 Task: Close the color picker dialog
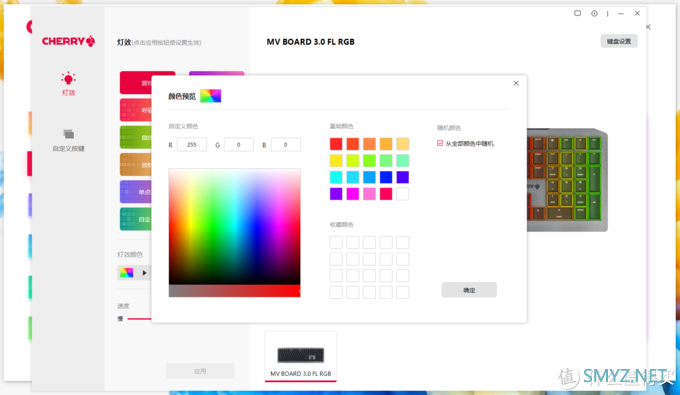[x=516, y=83]
